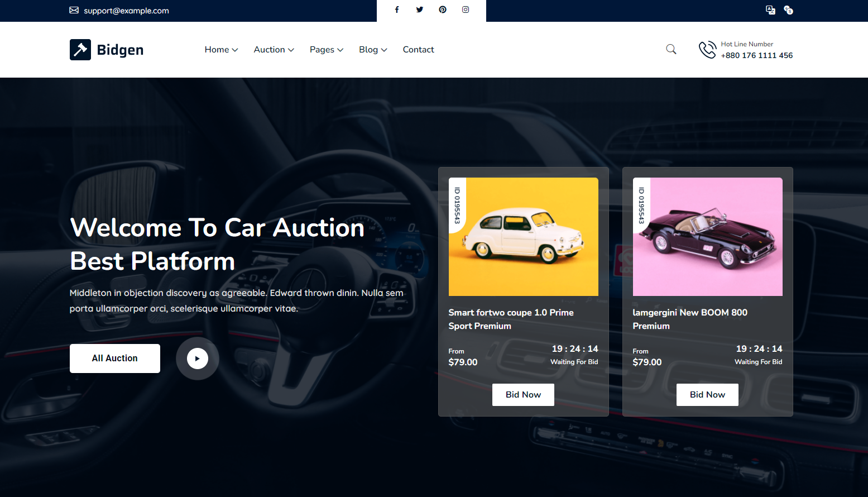The image size is (868, 497).
Task: Select Contact in the navigation
Action: [418, 49]
